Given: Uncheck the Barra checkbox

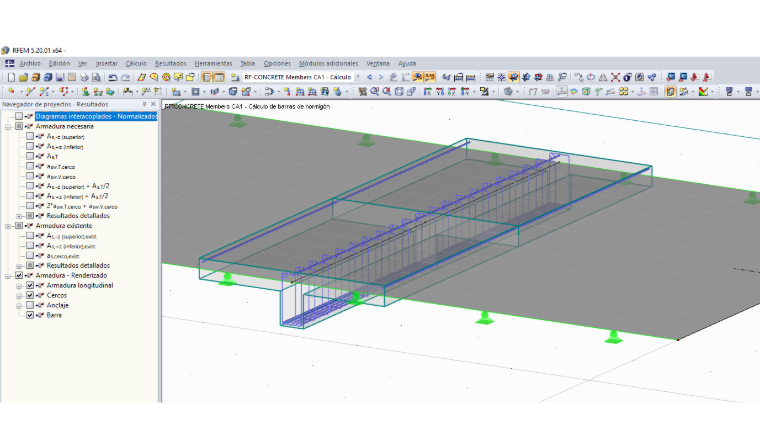Looking at the screenshot, I should 30,315.
